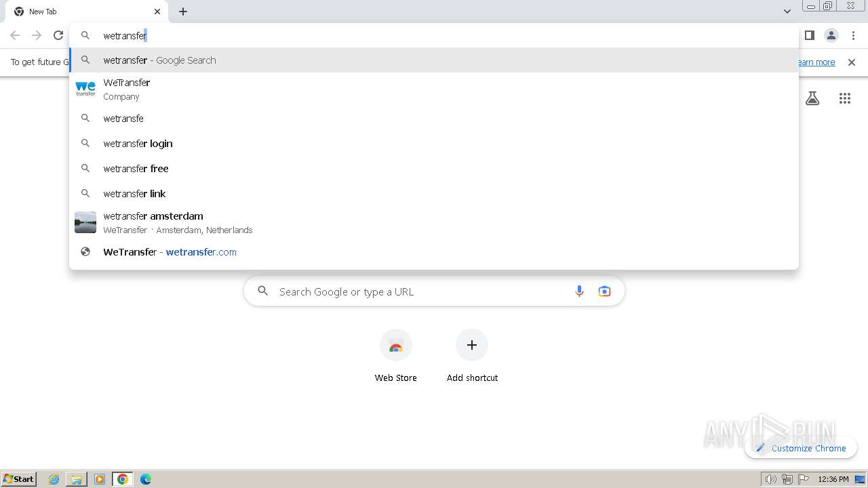Open Search Labs flask icon
868x488 pixels.
(812, 98)
